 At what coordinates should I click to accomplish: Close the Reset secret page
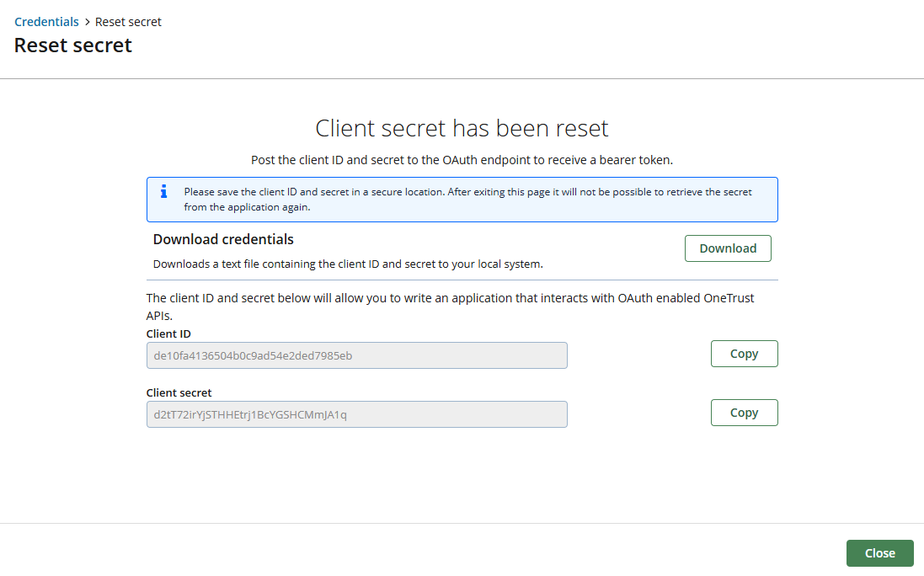coord(879,552)
